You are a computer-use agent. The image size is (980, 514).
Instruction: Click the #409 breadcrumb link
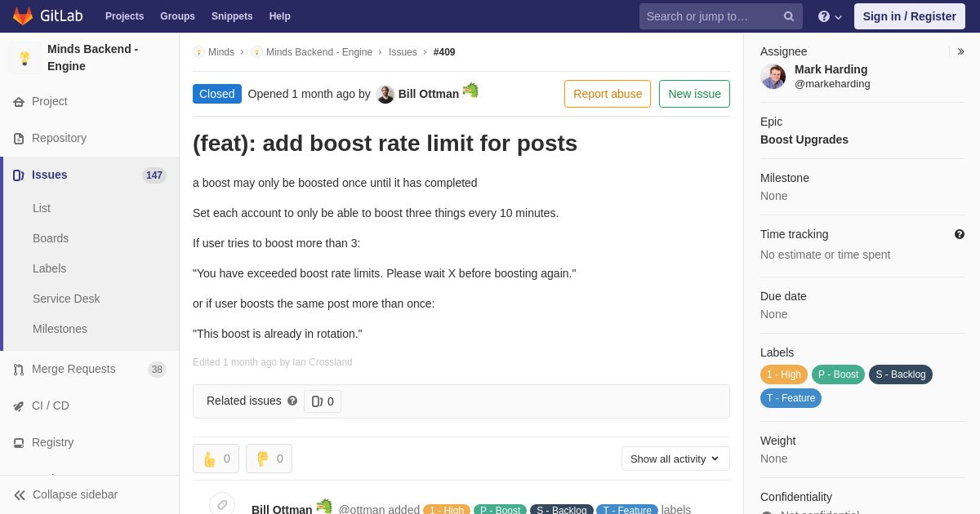click(444, 52)
